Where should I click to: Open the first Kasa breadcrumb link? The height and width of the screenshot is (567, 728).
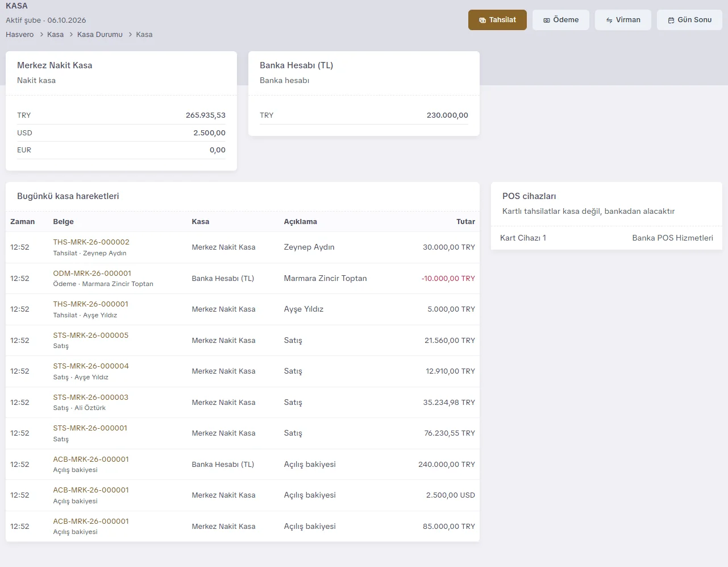pyautogui.click(x=55, y=35)
